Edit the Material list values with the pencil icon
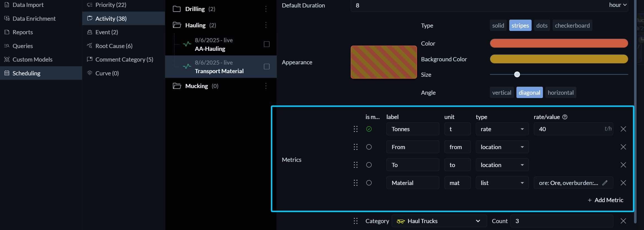Screen dimensions: 644x230 605,183
